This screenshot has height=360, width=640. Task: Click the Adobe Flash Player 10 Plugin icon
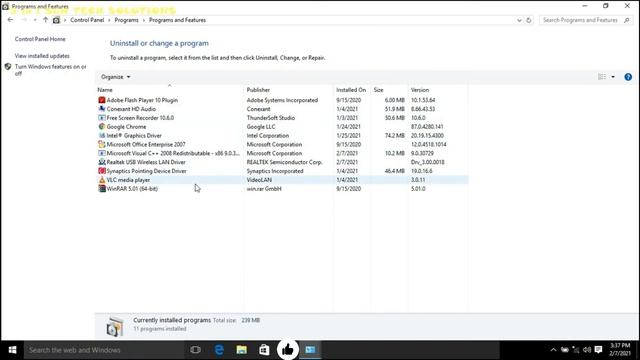pyautogui.click(x=102, y=100)
